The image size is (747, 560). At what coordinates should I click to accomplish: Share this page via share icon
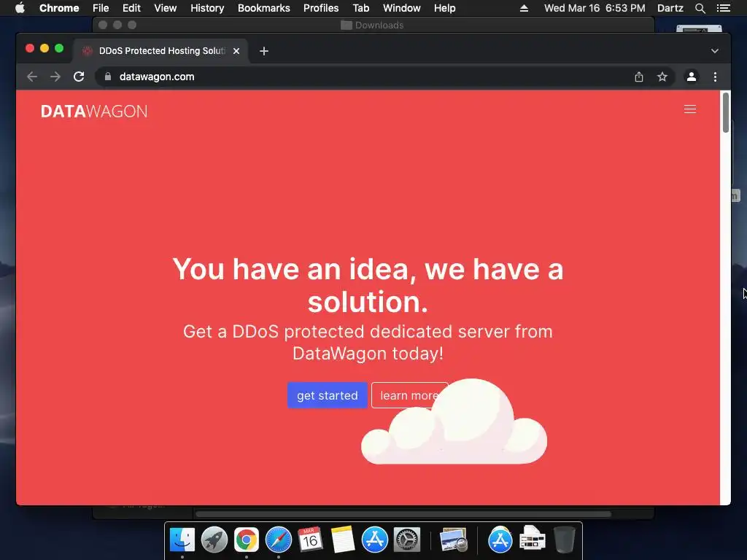pos(639,77)
